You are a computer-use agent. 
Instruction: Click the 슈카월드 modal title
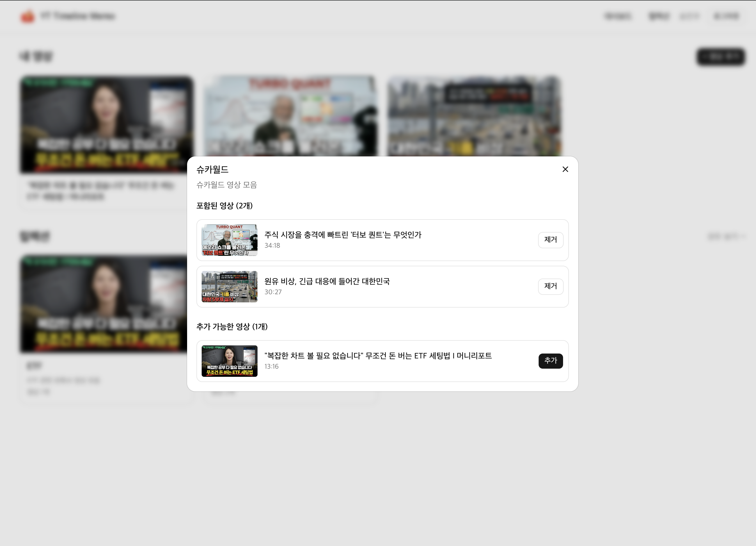tap(212, 169)
